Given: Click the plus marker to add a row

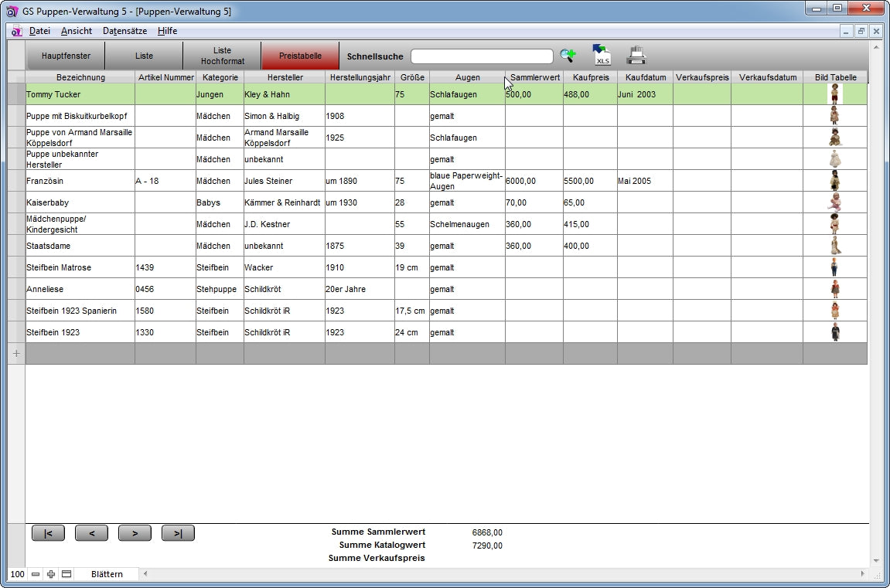Looking at the screenshot, I should click(x=16, y=353).
